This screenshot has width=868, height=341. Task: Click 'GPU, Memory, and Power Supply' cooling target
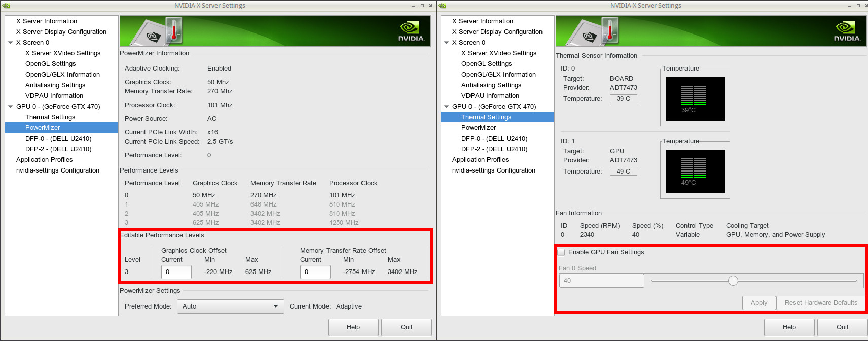[775, 235]
